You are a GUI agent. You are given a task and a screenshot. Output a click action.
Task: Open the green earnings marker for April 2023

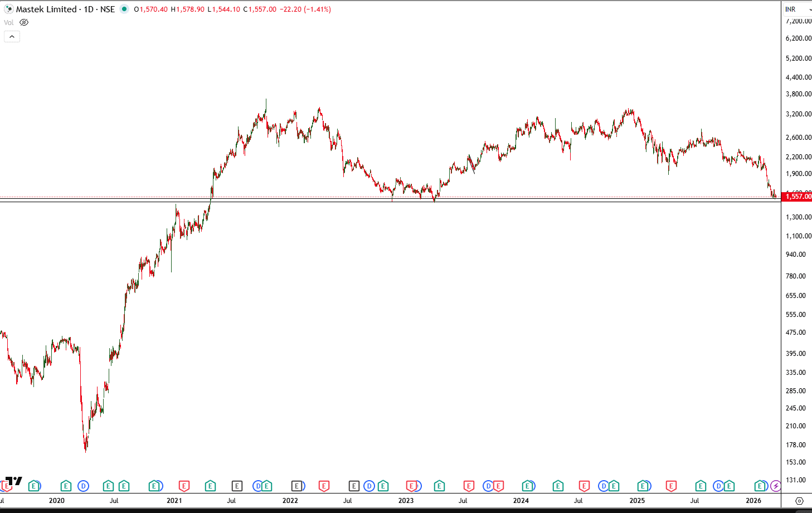coord(439,486)
